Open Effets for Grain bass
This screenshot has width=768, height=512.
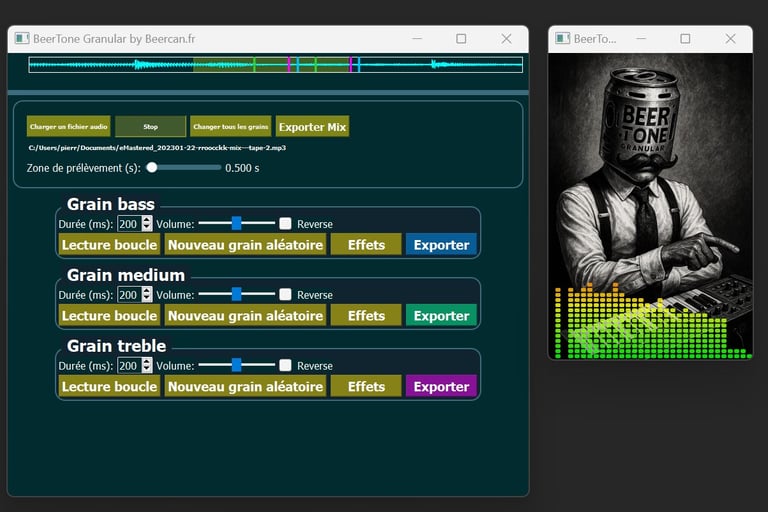tap(366, 244)
